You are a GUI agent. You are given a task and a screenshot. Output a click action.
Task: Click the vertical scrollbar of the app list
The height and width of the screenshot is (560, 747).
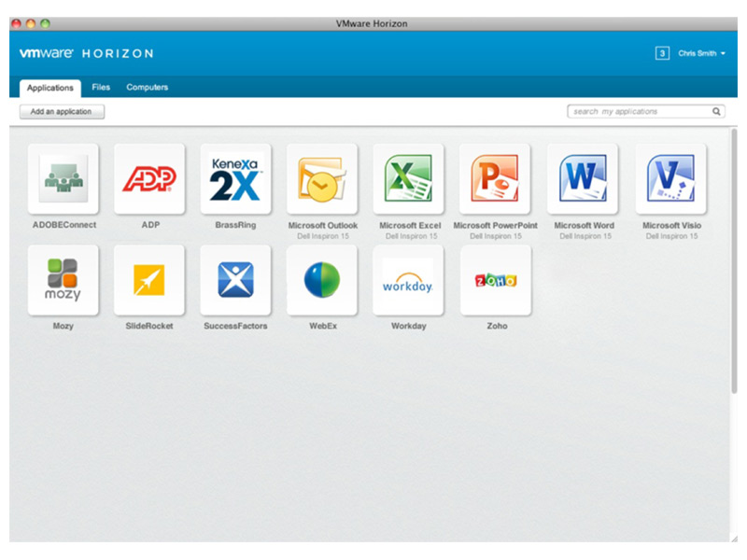click(x=734, y=261)
